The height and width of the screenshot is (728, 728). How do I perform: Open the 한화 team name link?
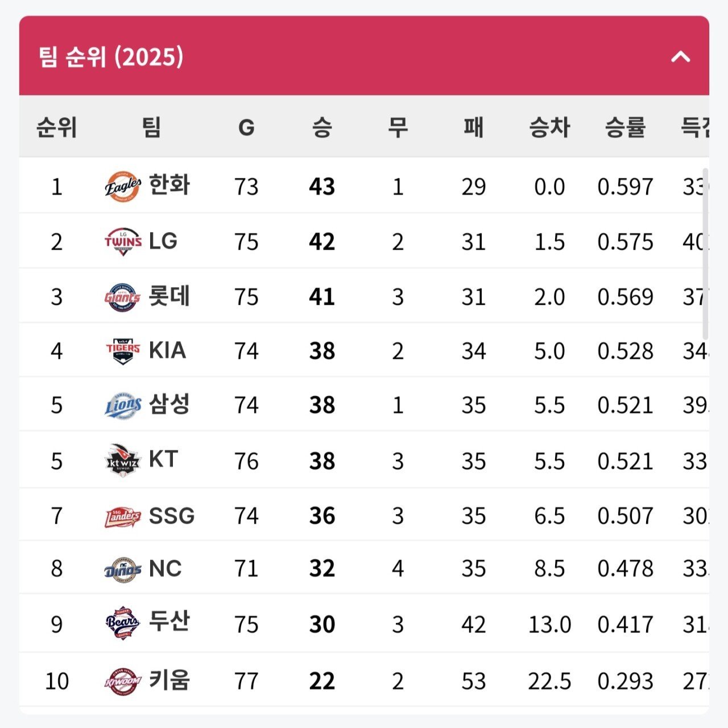click(169, 185)
